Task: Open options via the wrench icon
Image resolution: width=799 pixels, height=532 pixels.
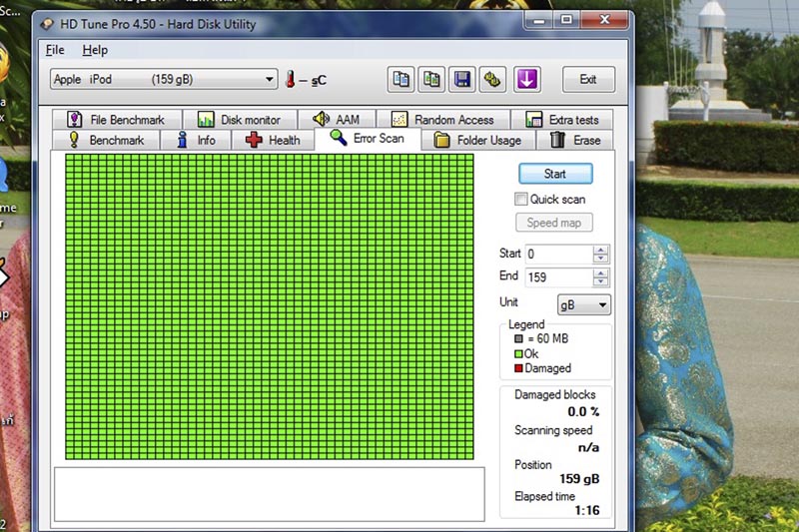Action: pos(493,79)
